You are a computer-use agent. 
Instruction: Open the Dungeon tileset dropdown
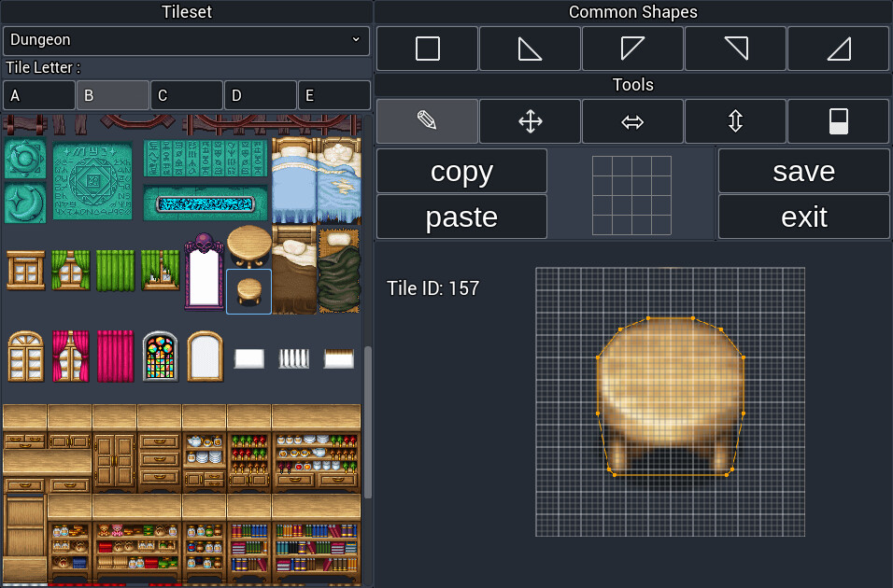(x=186, y=41)
